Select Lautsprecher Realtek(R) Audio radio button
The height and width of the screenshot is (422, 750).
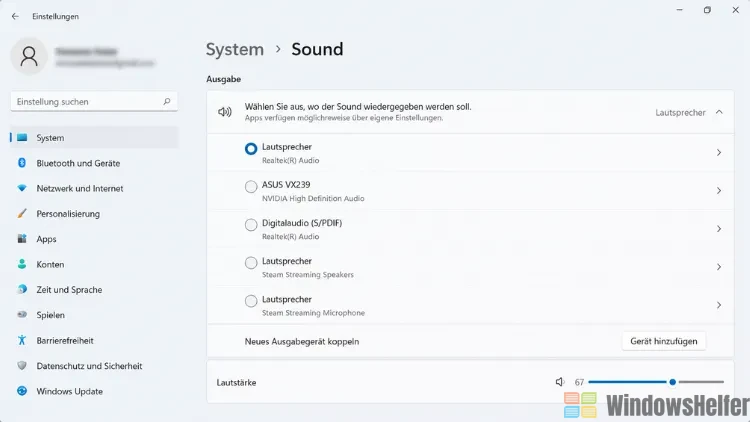[x=251, y=149]
